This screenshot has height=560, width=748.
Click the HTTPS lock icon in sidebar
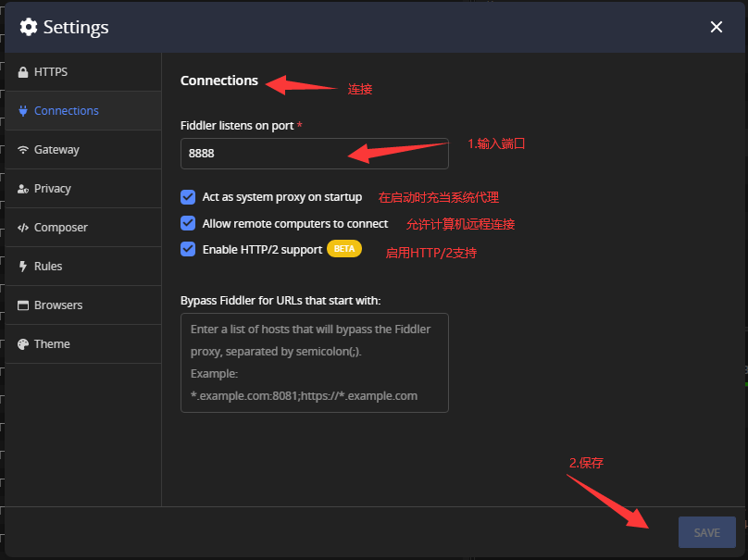click(x=23, y=72)
